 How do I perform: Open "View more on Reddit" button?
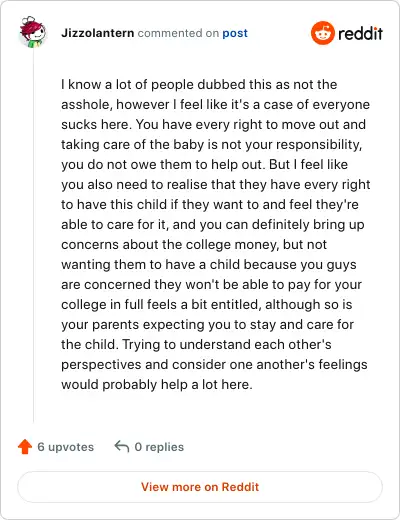coord(200,487)
